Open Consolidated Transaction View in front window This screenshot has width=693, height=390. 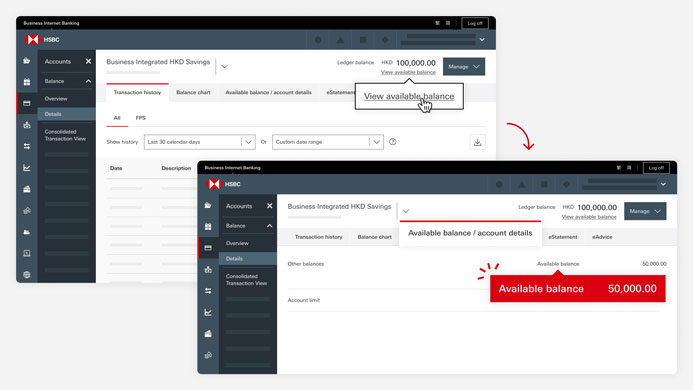pos(248,280)
